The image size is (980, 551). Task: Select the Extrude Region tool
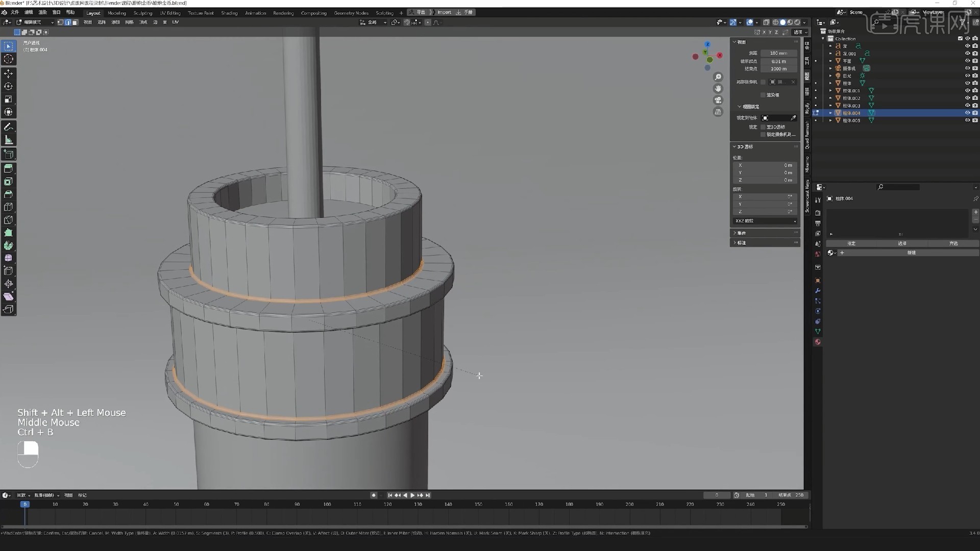click(8, 168)
